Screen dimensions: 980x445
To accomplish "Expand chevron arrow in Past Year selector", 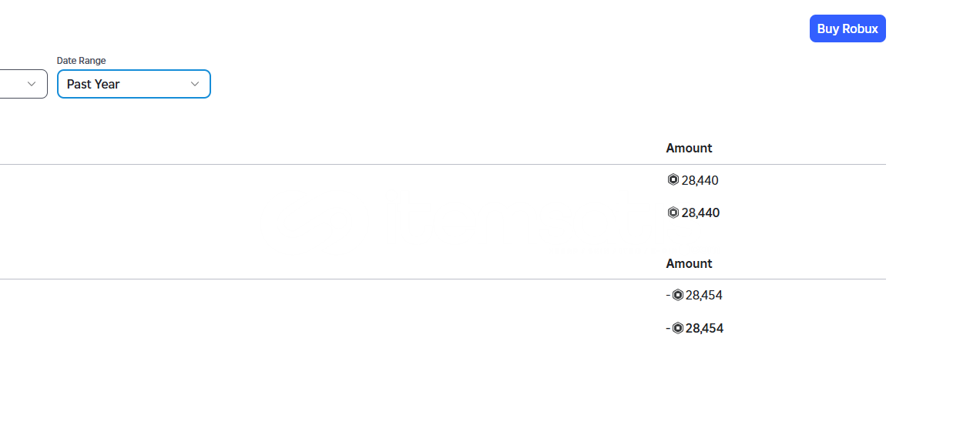I will 195,84.
